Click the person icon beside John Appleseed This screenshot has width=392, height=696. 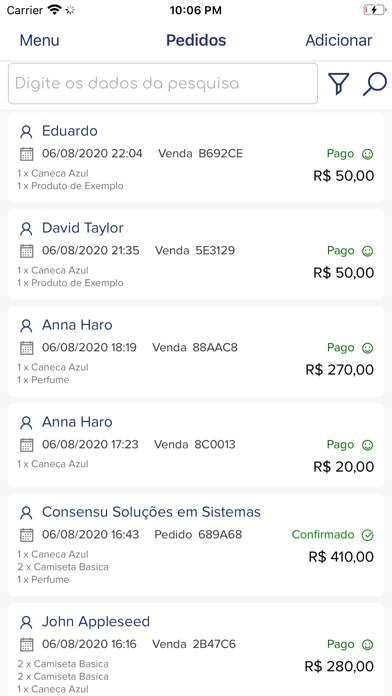27,622
